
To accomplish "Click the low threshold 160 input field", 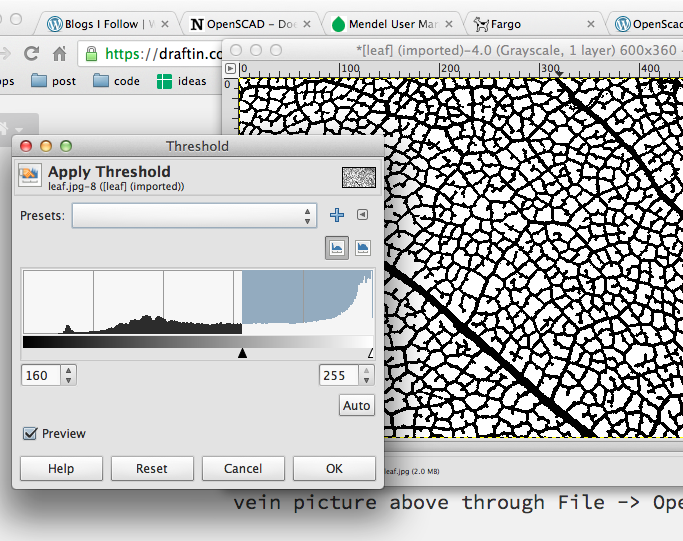I will (x=40, y=376).
